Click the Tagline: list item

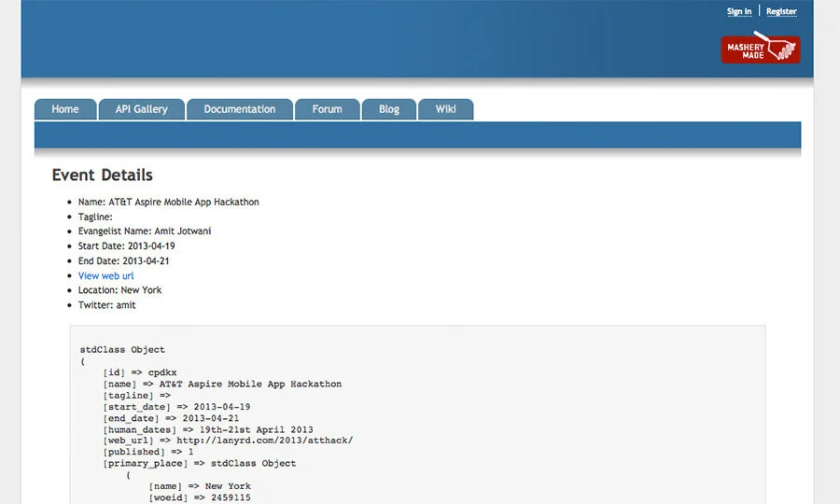95,217
